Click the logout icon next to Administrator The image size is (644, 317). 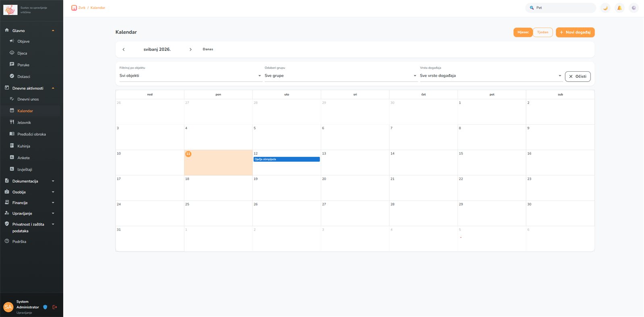[55, 307]
